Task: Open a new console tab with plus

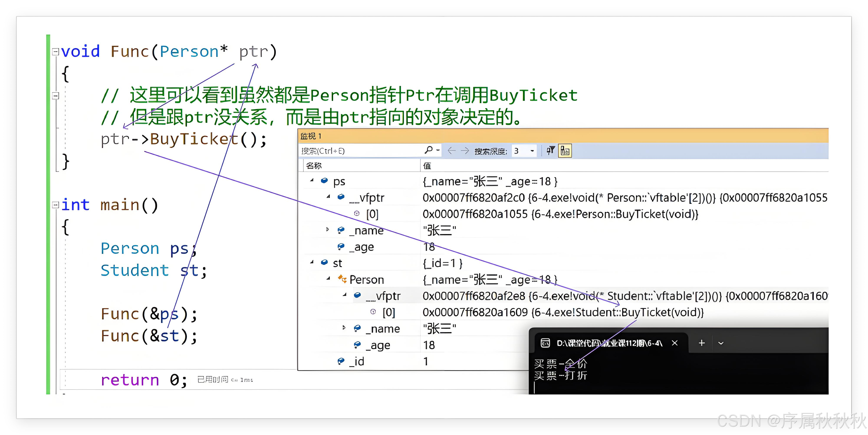Action: tap(702, 343)
